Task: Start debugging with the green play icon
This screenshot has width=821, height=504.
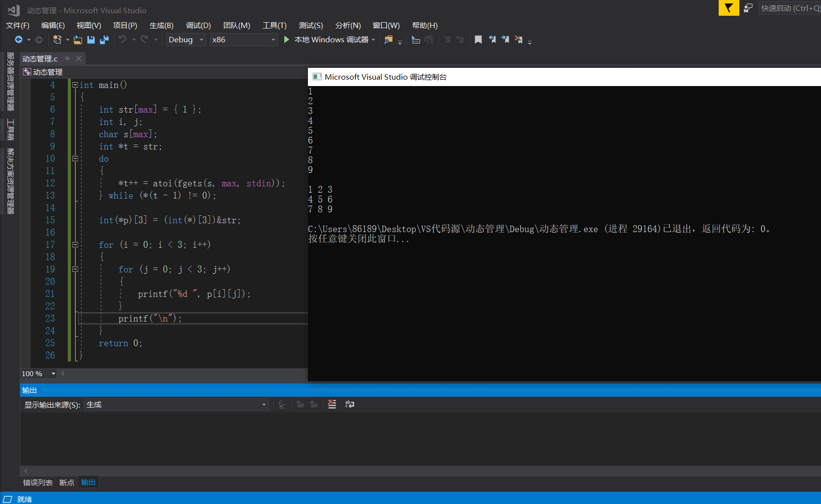Action: click(x=287, y=39)
